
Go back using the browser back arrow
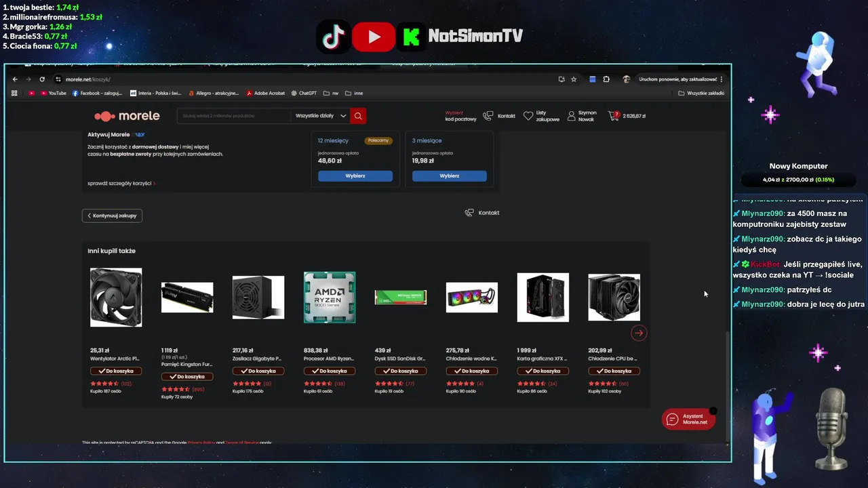tap(15, 79)
